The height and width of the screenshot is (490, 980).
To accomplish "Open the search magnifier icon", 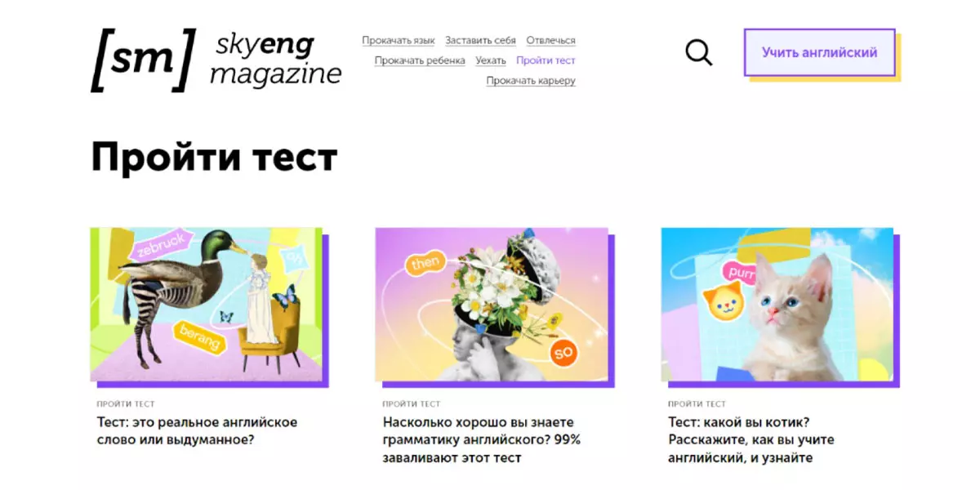I will tap(698, 53).
